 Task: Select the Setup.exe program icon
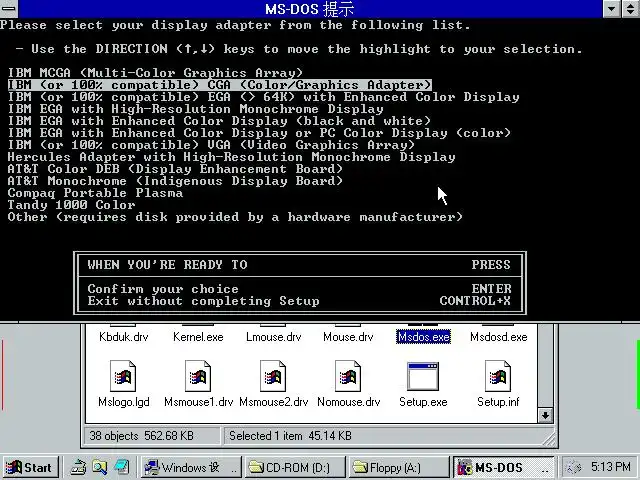pos(423,376)
